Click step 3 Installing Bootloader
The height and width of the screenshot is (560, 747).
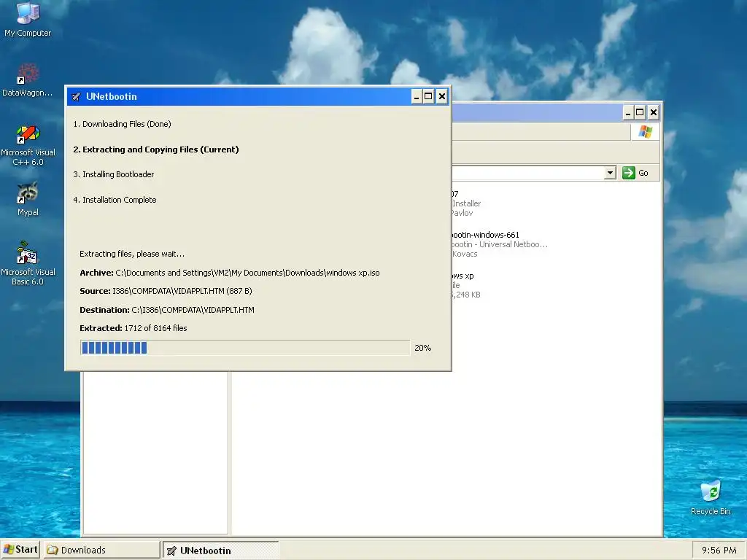(x=113, y=174)
